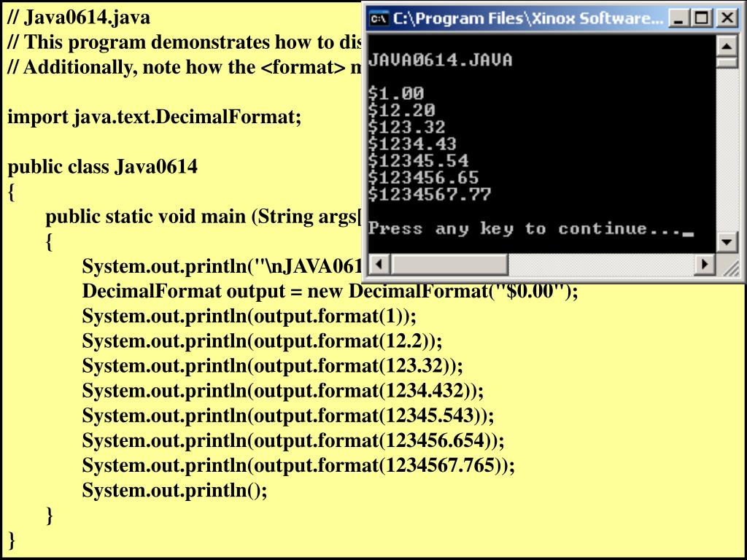The width and height of the screenshot is (747, 560).
Task: Click the $1.00 output line
Action: click(395, 93)
